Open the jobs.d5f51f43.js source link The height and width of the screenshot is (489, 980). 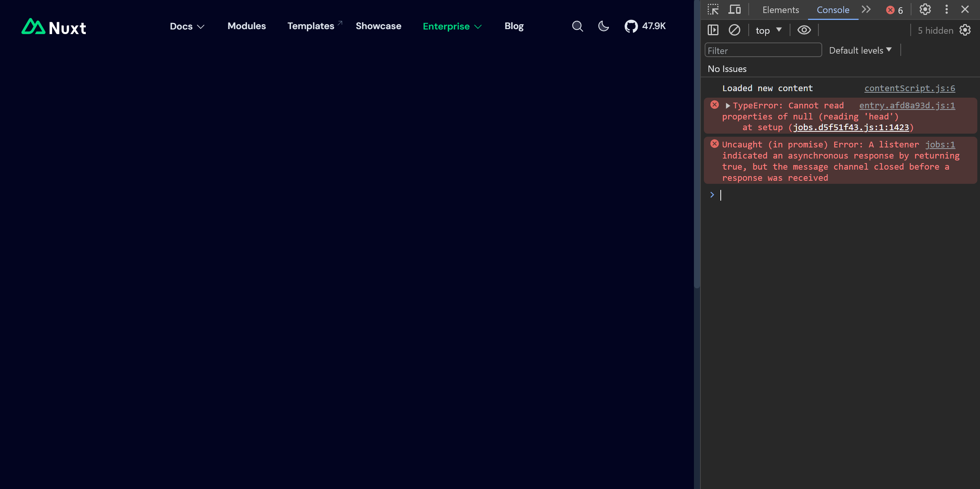[x=852, y=127]
